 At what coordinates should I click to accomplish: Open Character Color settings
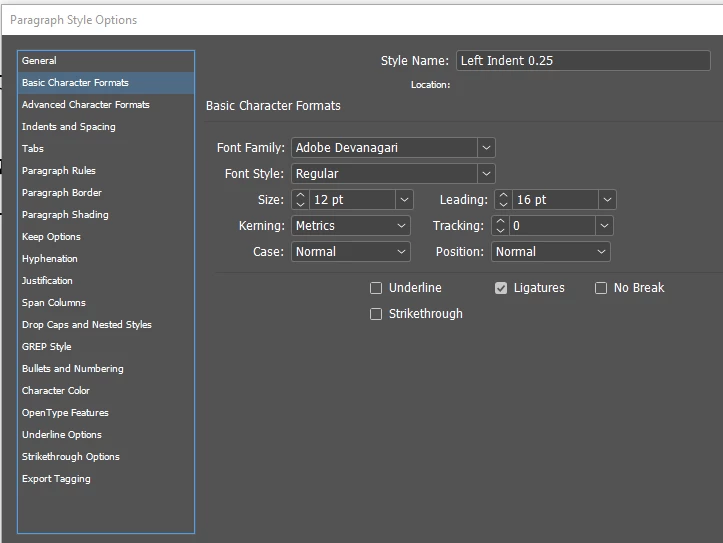pos(106,391)
